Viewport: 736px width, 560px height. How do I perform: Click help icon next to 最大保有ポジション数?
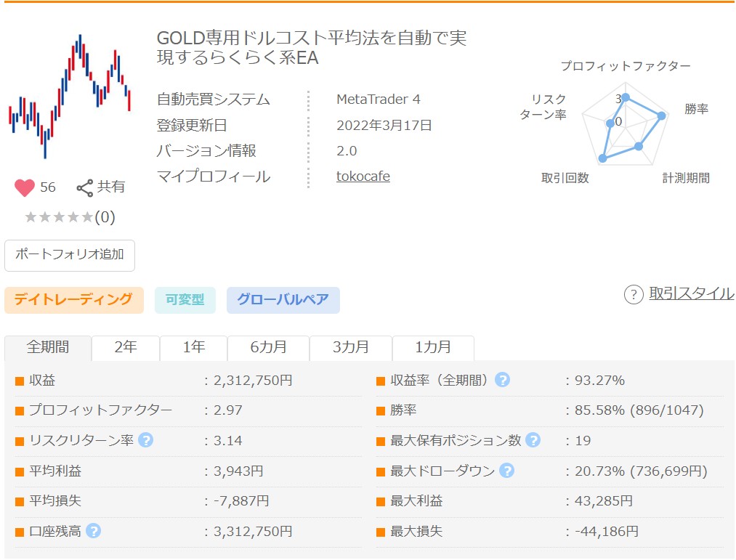point(533,440)
